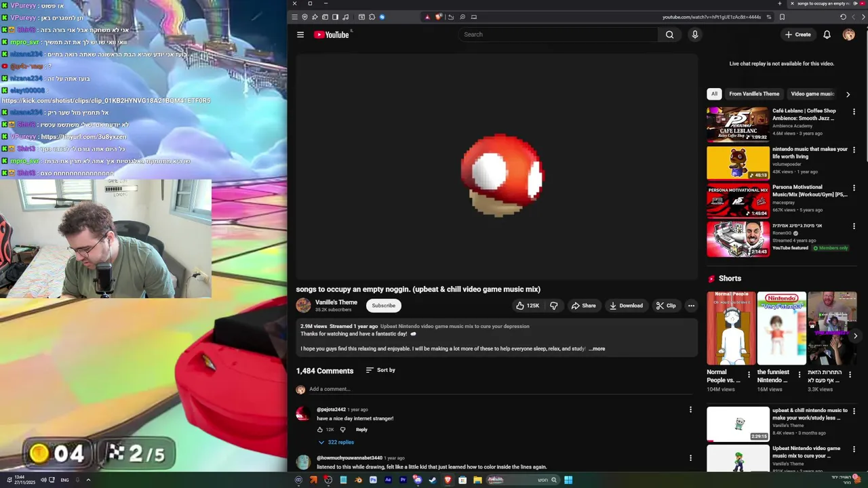
Task: Open options for Café Leblanc video
Action: point(854,112)
